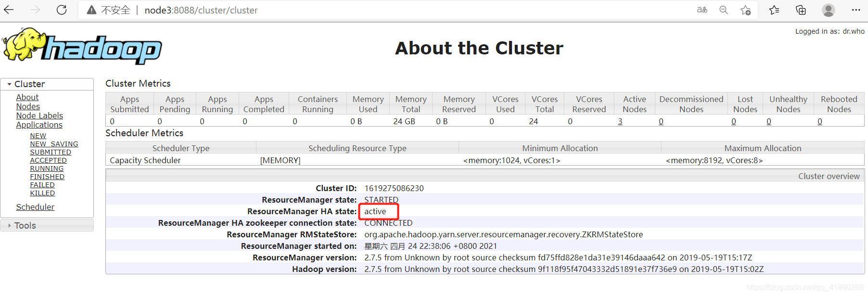The width and height of the screenshot is (868, 296).
Task: Open the Scheduler link
Action: pyautogui.click(x=35, y=207)
